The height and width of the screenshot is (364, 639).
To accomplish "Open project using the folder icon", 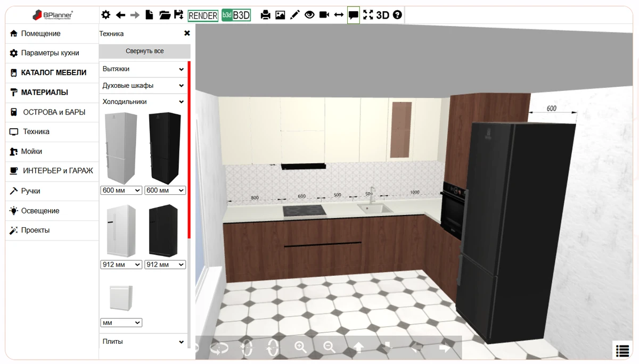I will tap(165, 15).
